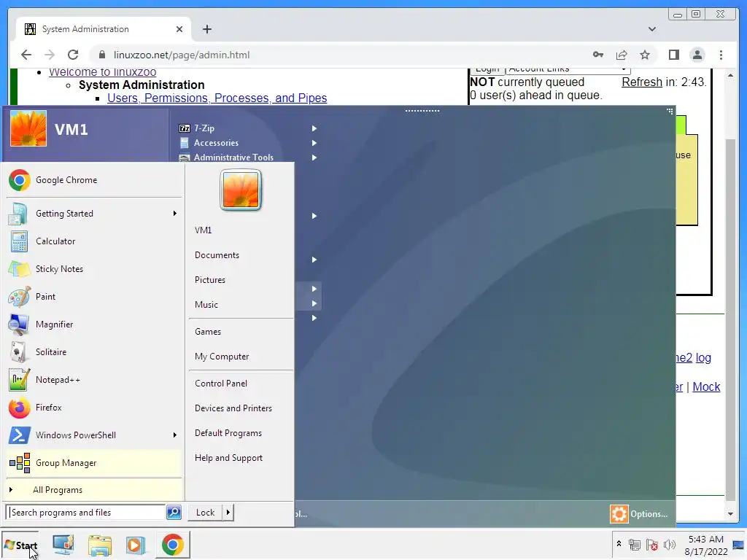
Task: Open Documents from Start menu
Action: pyautogui.click(x=217, y=255)
